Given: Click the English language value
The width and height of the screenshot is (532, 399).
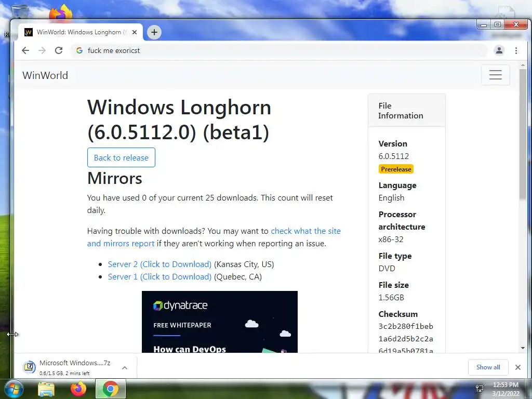Looking at the screenshot, I should (391, 198).
